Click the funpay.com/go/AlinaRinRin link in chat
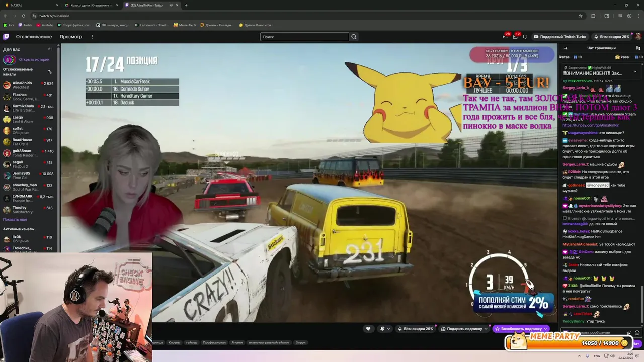This screenshot has height=362, width=644. click(591, 125)
